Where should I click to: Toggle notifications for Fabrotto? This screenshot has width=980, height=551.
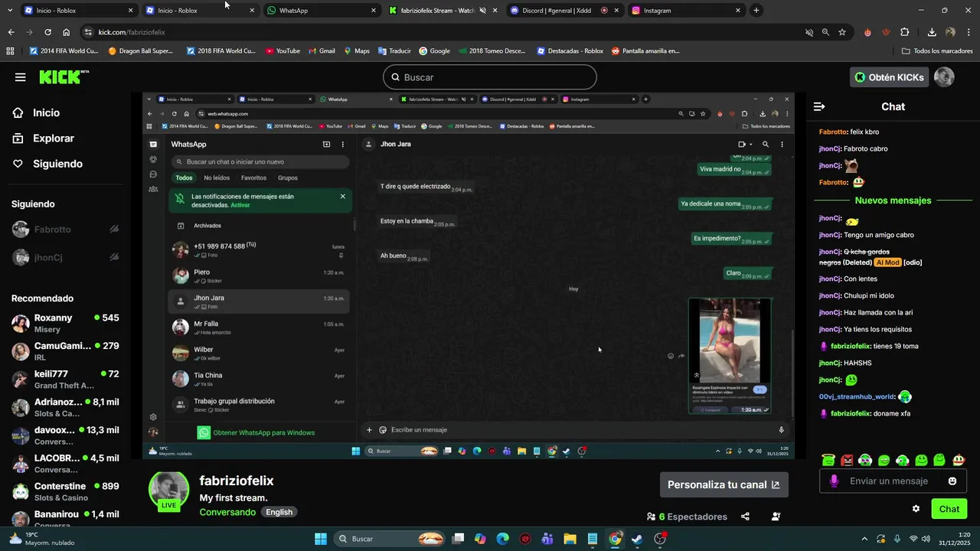click(x=114, y=230)
